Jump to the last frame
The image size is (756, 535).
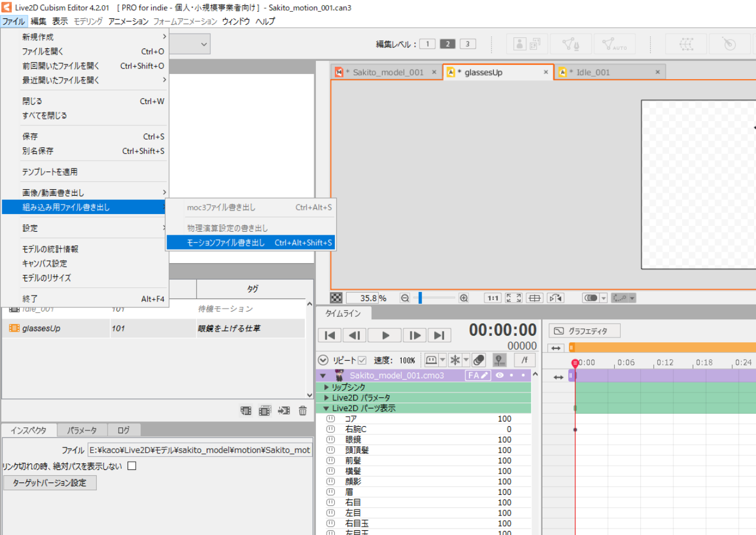[439, 335]
